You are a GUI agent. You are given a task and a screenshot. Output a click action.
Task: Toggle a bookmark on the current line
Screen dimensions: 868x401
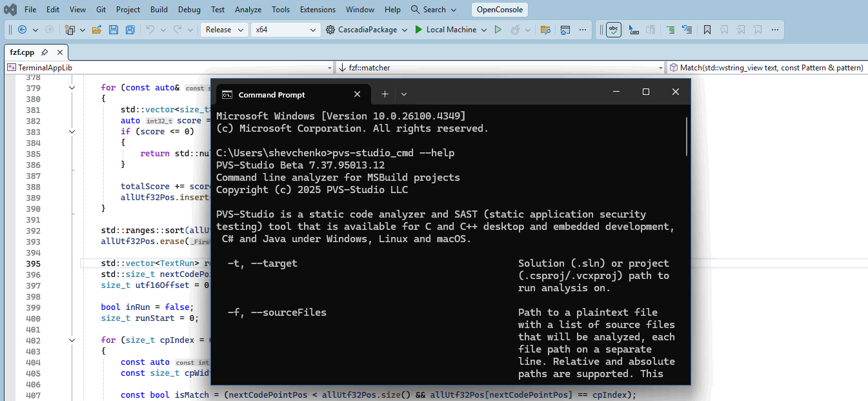click(707, 29)
